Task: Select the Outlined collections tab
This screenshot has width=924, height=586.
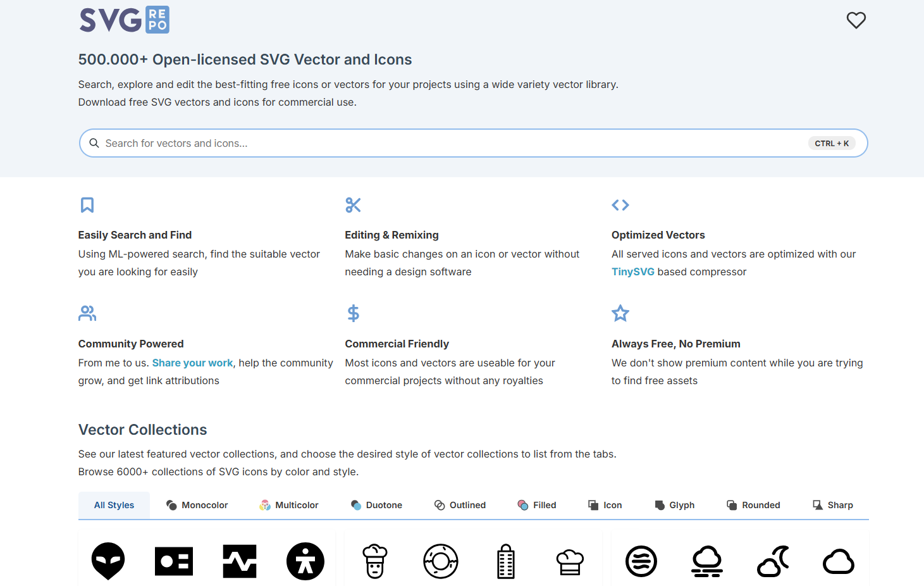Action: (460, 505)
